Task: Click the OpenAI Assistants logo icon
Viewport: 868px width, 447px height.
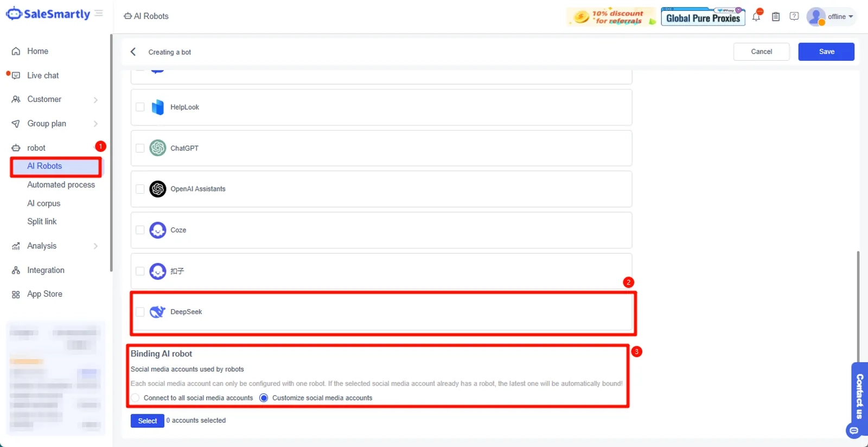Action: (x=158, y=189)
